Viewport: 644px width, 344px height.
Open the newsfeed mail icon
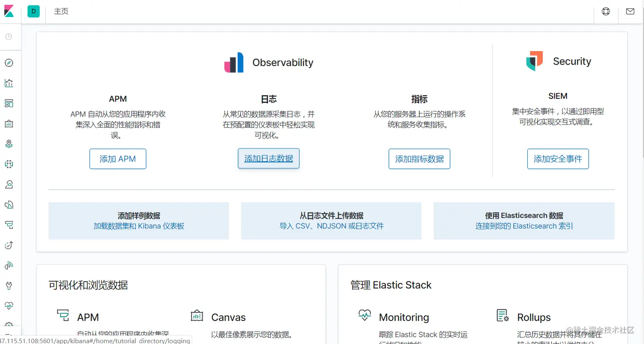pyautogui.click(x=630, y=11)
